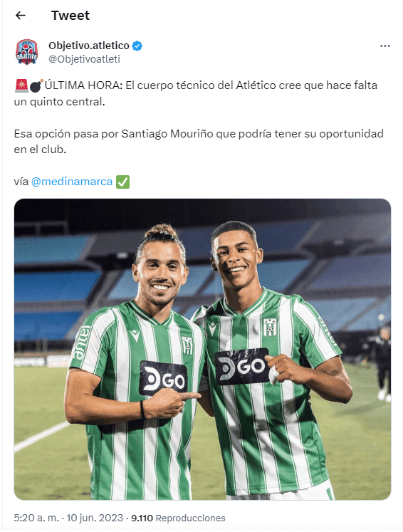The width and height of the screenshot is (403, 532).
Task: Click the Santiago Mouriño sentence in tweet
Action: tap(199, 142)
